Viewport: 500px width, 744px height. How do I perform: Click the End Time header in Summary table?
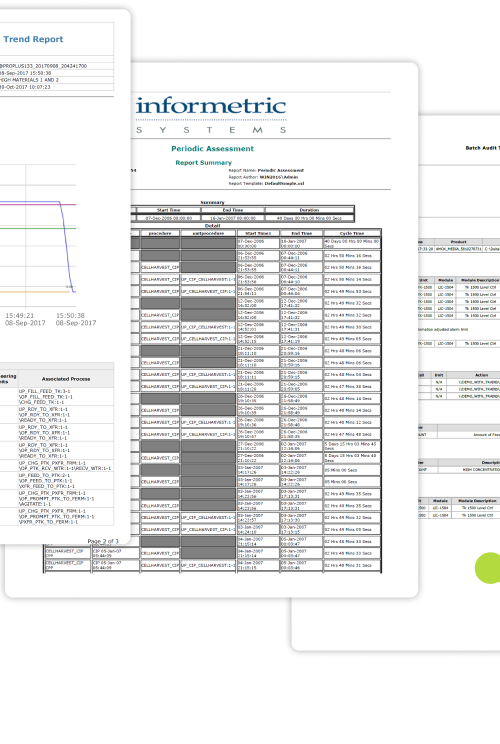233,210
